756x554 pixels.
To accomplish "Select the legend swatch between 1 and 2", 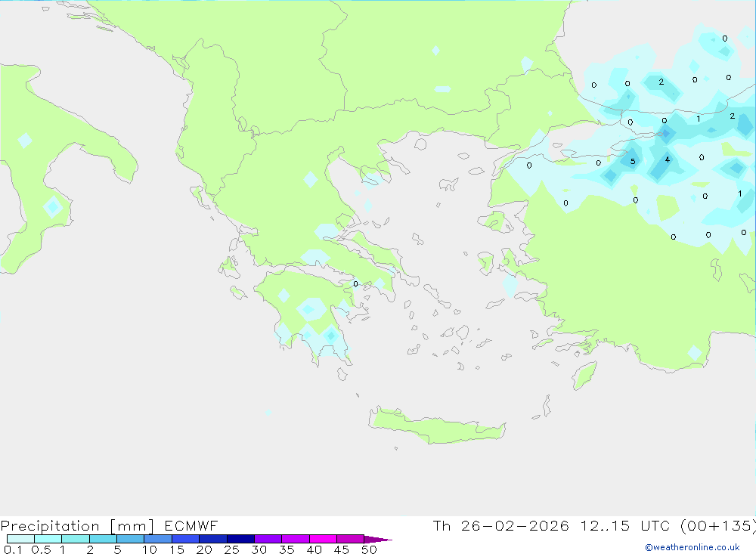I will 76,539.
